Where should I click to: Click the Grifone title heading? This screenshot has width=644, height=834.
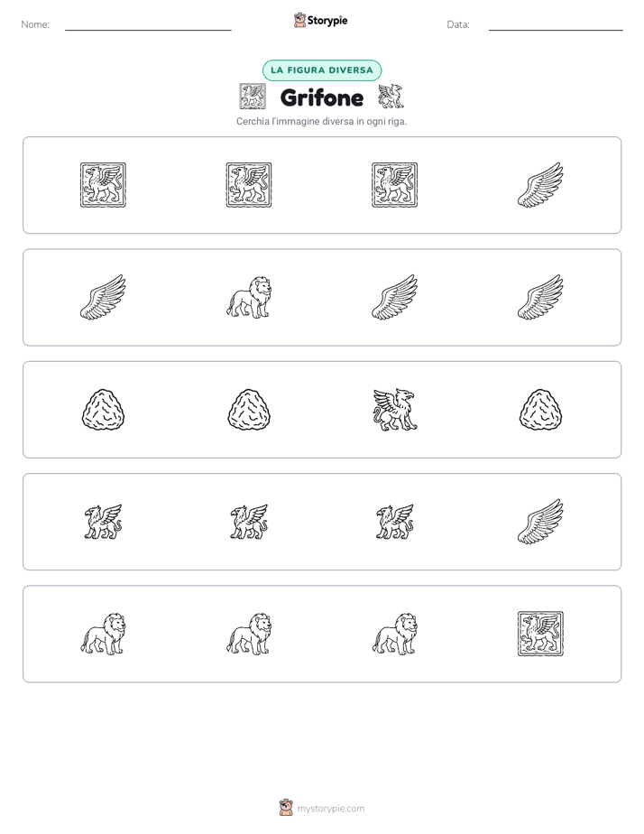(322, 97)
